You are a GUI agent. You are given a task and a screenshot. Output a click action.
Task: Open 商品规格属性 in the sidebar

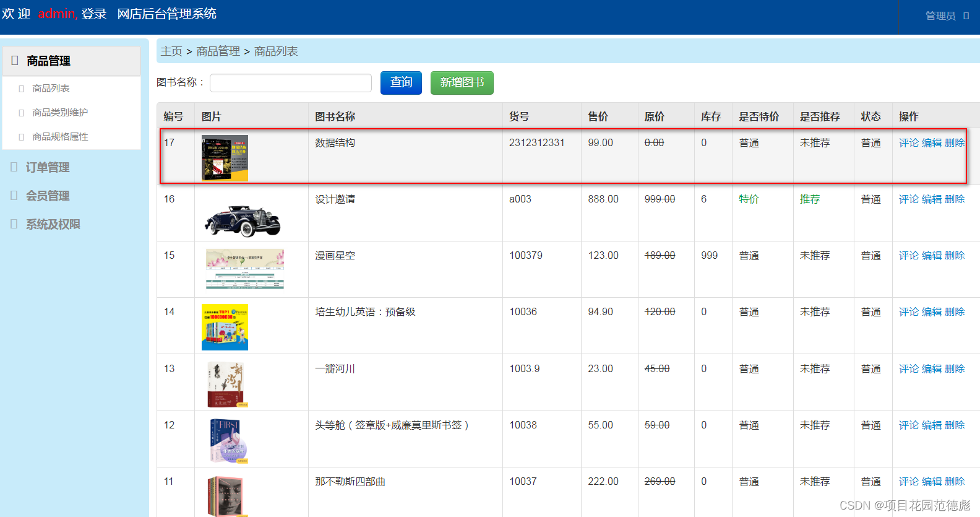click(x=60, y=137)
